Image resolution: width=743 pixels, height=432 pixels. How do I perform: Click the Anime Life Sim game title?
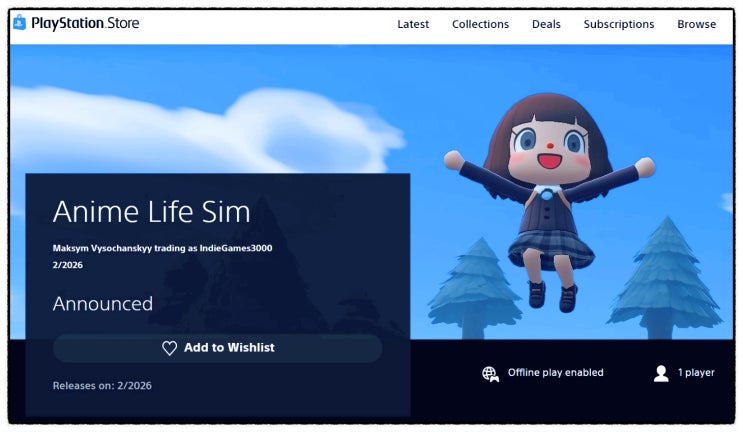[151, 211]
